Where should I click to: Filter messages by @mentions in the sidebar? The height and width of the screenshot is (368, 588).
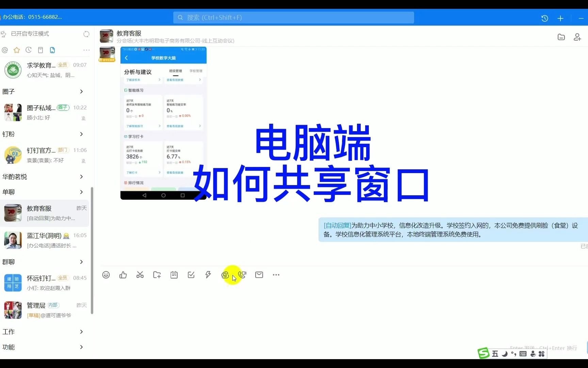click(x=5, y=50)
